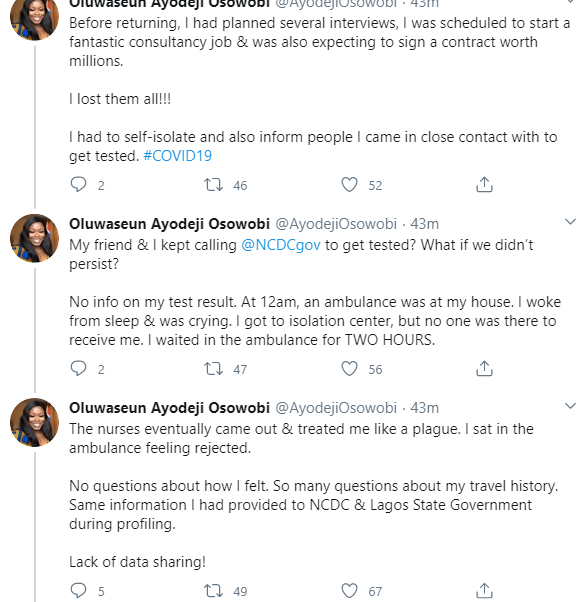
Task: Reply to the self-isolate #COVID19 tweet
Action: (79, 185)
